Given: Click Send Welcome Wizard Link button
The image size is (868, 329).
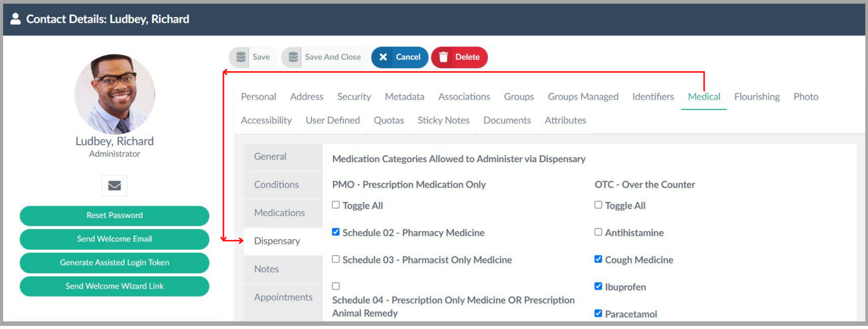Looking at the screenshot, I should point(114,286).
